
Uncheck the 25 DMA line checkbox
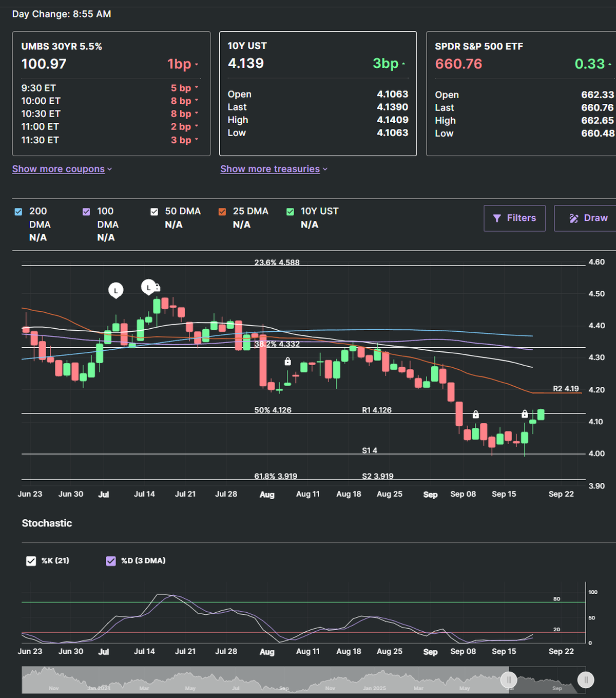click(222, 212)
